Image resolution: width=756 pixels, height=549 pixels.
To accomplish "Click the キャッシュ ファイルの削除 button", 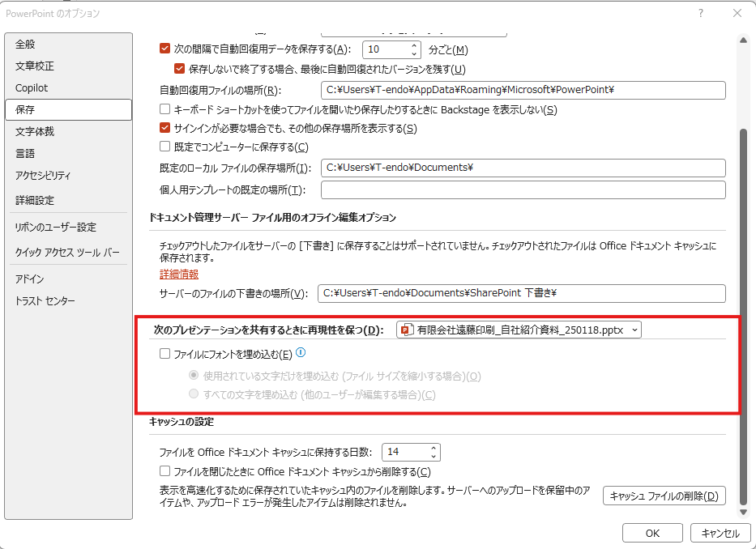I will [664, 496].
